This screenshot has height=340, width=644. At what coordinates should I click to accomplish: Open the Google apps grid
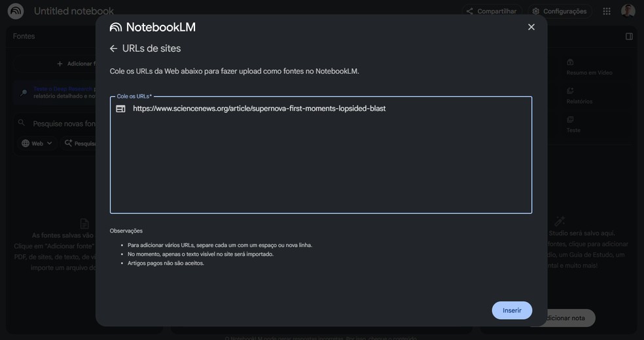tap(607, 11)
